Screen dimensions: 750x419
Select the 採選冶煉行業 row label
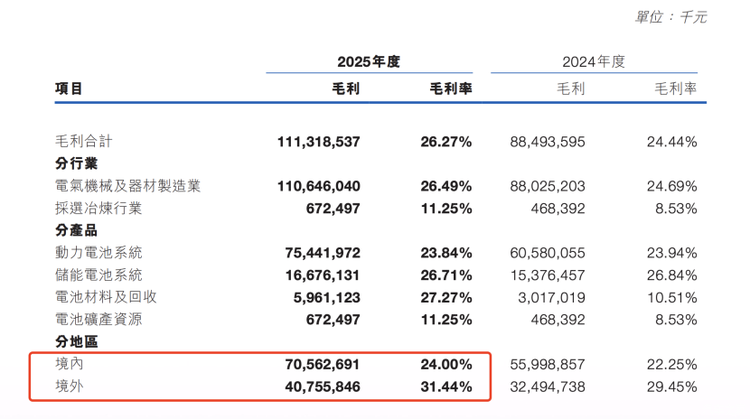(x=98, y=208)
